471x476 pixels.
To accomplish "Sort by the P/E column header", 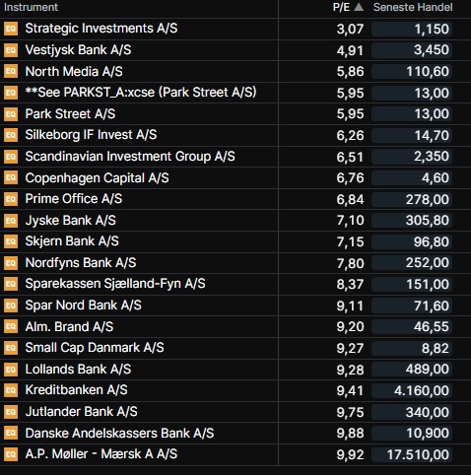I will [341, 7].
